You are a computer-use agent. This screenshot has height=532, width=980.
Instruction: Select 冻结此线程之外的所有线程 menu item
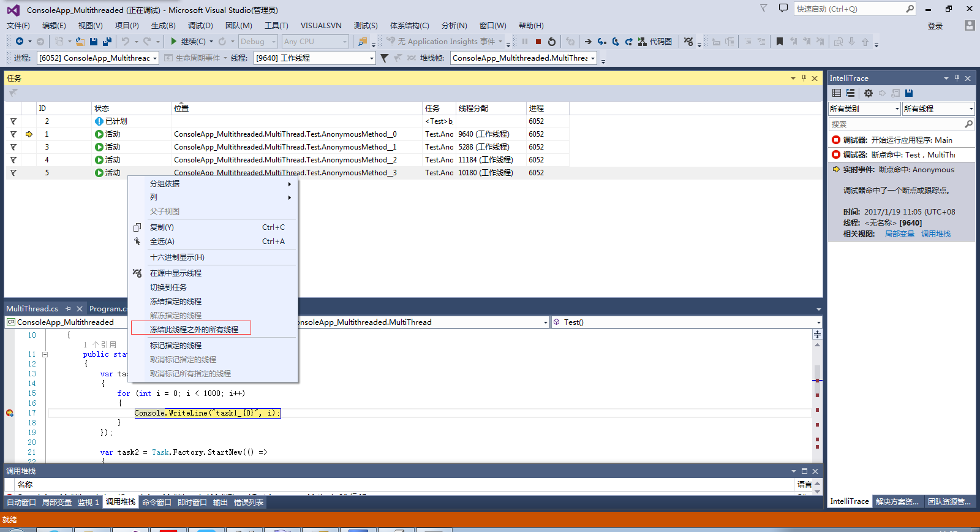point(214,330)
